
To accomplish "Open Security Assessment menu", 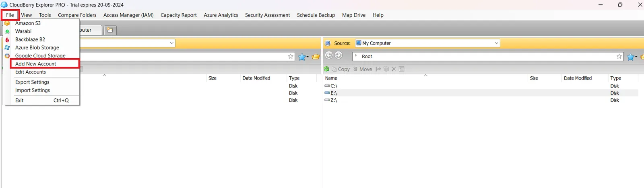I will (x=268, y=15).
